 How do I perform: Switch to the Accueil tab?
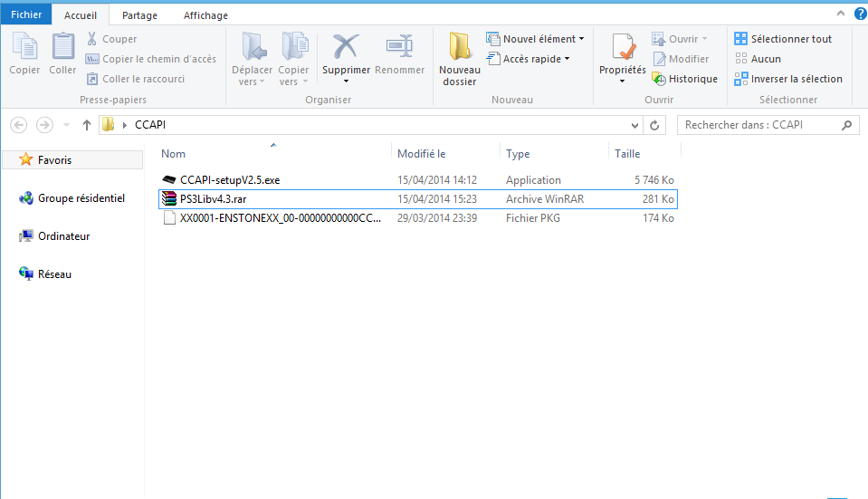coord(81,15)
